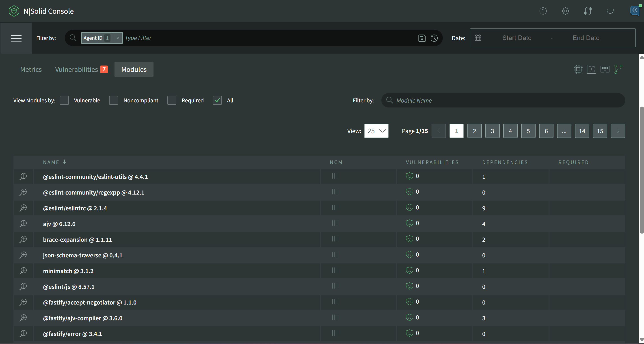644x344 pixels.
Task: Go to page 15 of modules
Action: pos(600,131)
